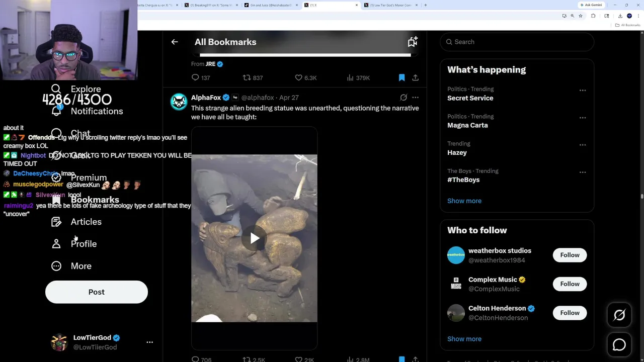The image size is (644, 362).
Task: Open Complex Music profile avatar
Action: pos(456,284)
